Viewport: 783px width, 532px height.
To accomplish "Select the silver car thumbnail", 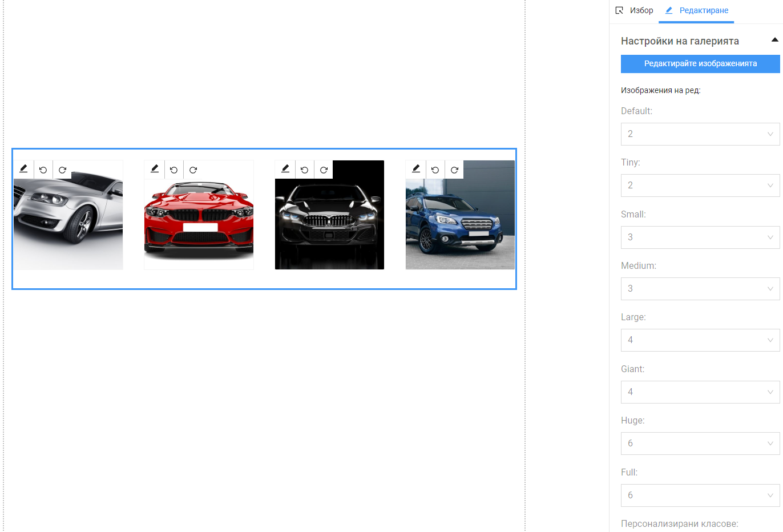I will tap(68, 228).
